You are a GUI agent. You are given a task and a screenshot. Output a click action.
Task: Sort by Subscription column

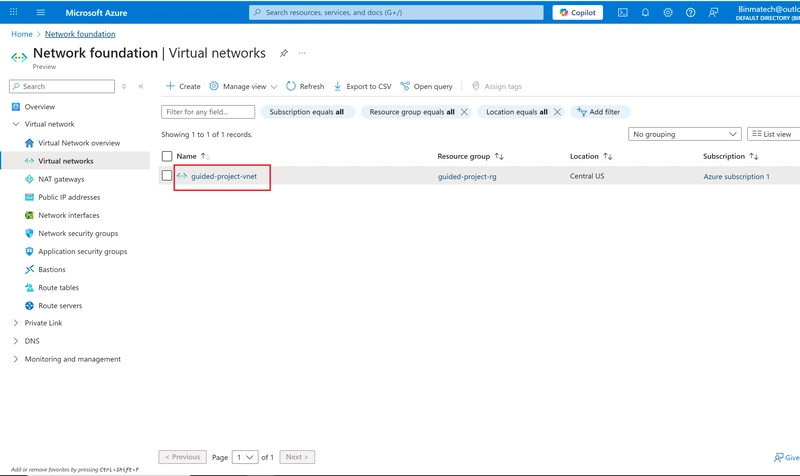point(731,156)
